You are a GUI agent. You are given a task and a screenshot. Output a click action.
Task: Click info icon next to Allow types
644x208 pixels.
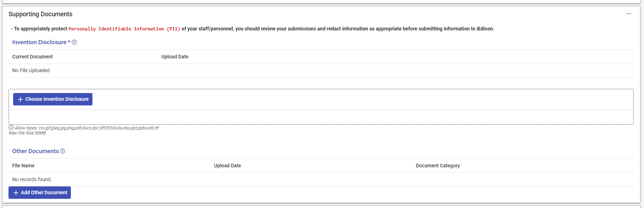pyautogui.click(x=11, y=127)
